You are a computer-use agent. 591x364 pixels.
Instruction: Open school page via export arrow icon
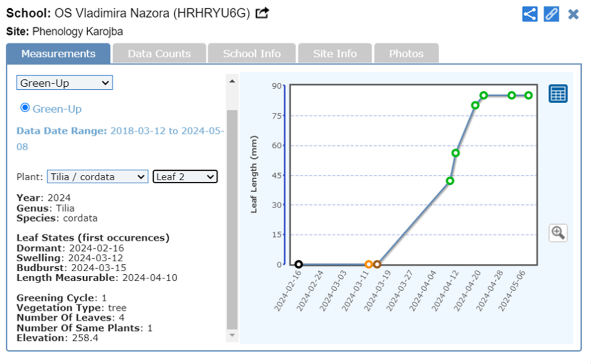pos(262,13)
